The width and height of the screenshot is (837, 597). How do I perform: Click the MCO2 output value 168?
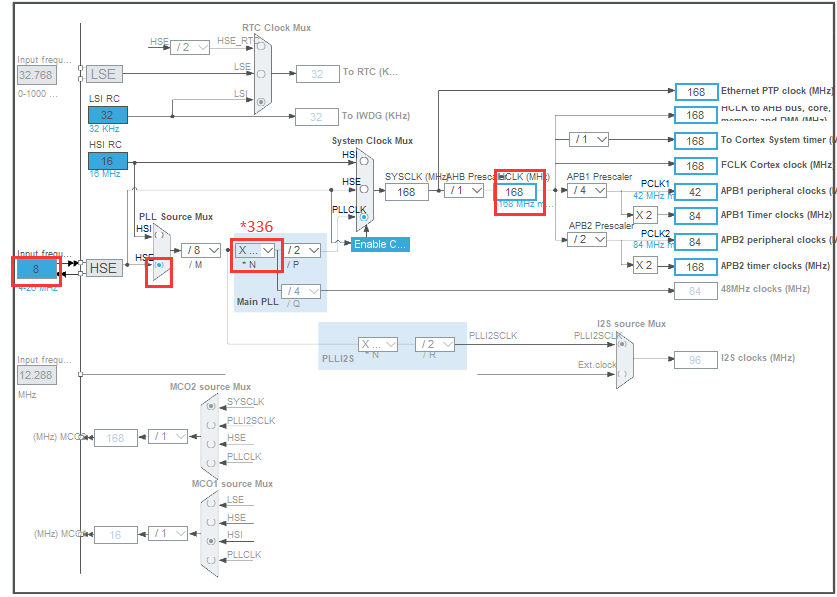click(116, 438)
